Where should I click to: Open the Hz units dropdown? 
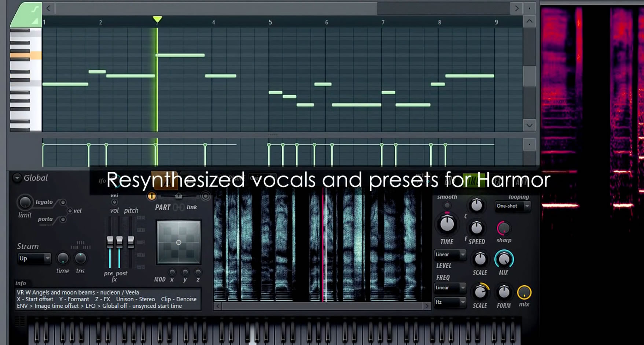(450, 302)
